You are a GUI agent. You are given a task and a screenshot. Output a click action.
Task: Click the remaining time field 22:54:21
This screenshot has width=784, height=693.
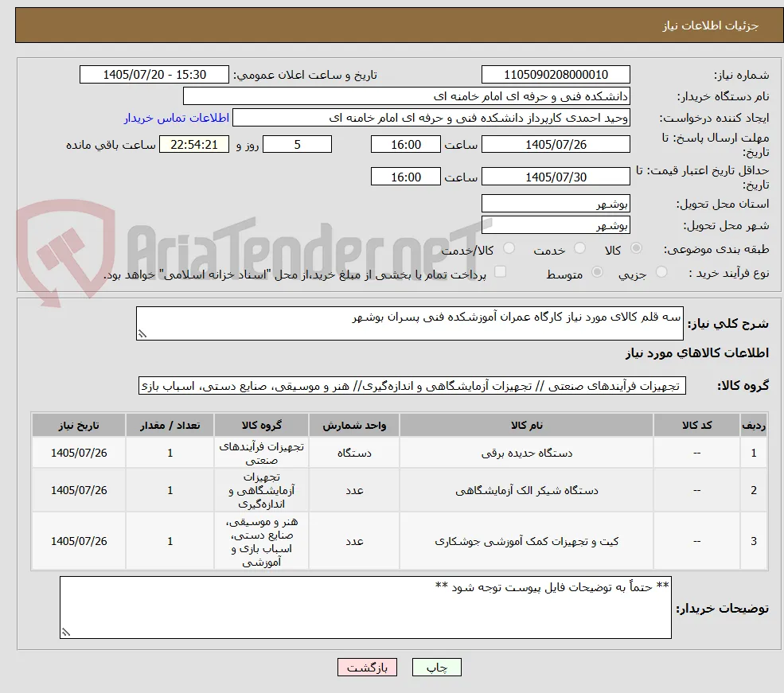[x=194, y=144]
